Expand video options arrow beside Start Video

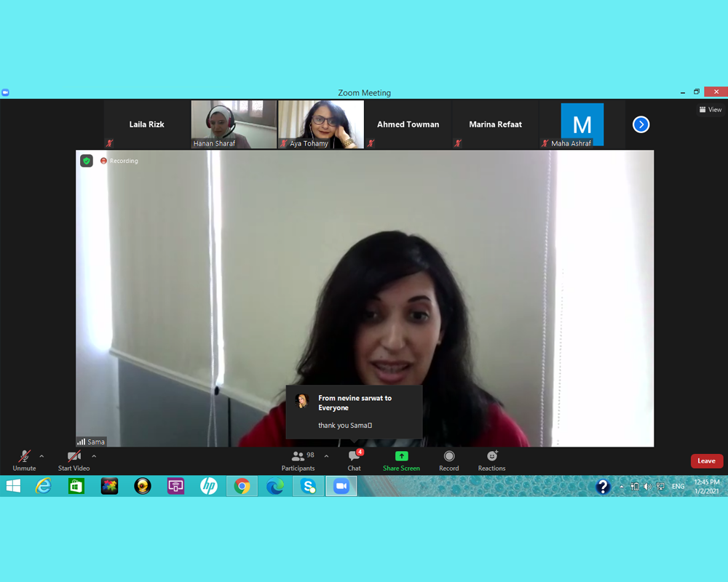94,456
